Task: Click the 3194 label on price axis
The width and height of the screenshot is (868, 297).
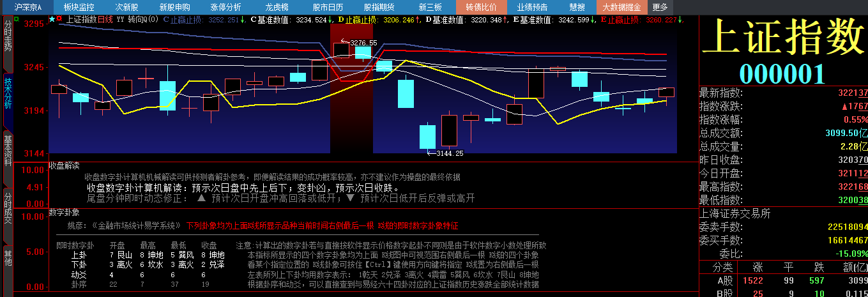Action: (33, 110)
